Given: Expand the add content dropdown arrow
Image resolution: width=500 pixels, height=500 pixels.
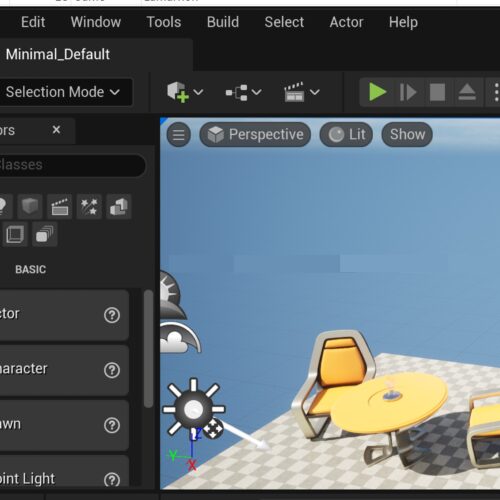Looking at the screenshot, I should click(198, 92).
